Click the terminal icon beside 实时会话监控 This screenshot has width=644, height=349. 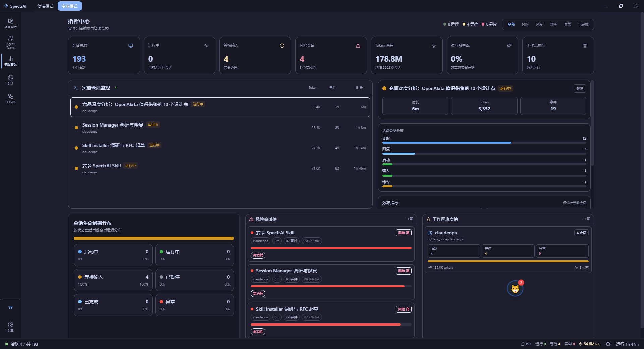click(76, 88)
